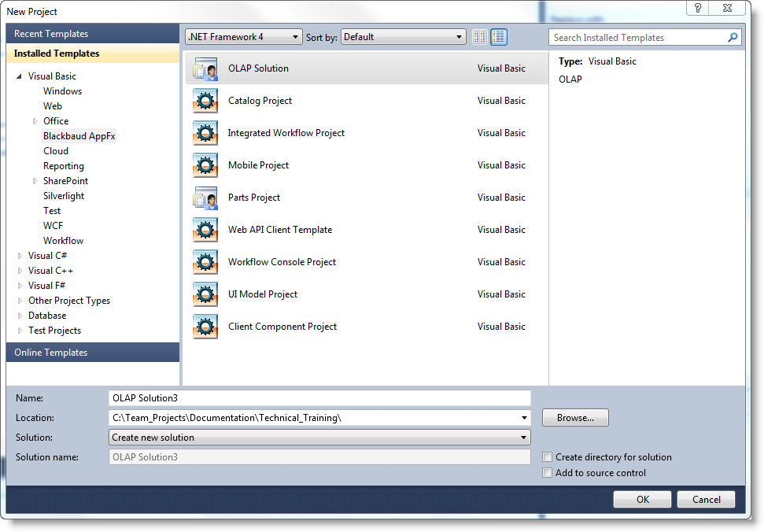Select the Web API Client Template name

pyautogui.click(x=280, y=230)
